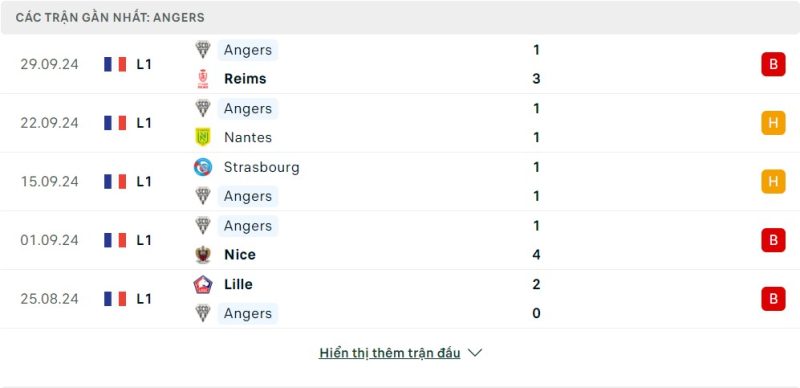Screen dimensions: 800x388
Task: Click the orange H badge for the Strasbourg match
Action: [773, 182]
